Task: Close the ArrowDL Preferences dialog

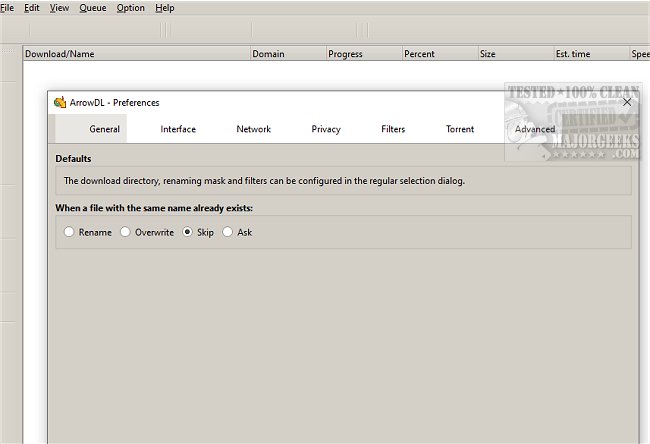Action: click(627, 102)
